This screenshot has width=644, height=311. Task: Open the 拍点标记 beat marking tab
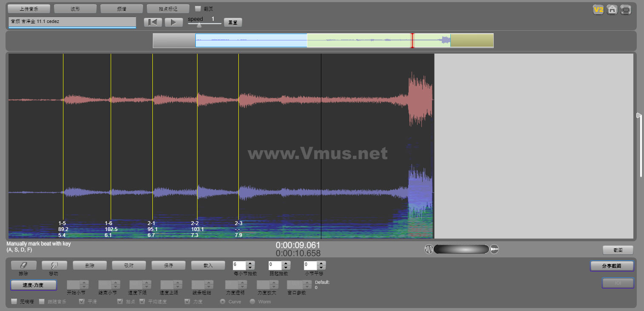[168, 9]
